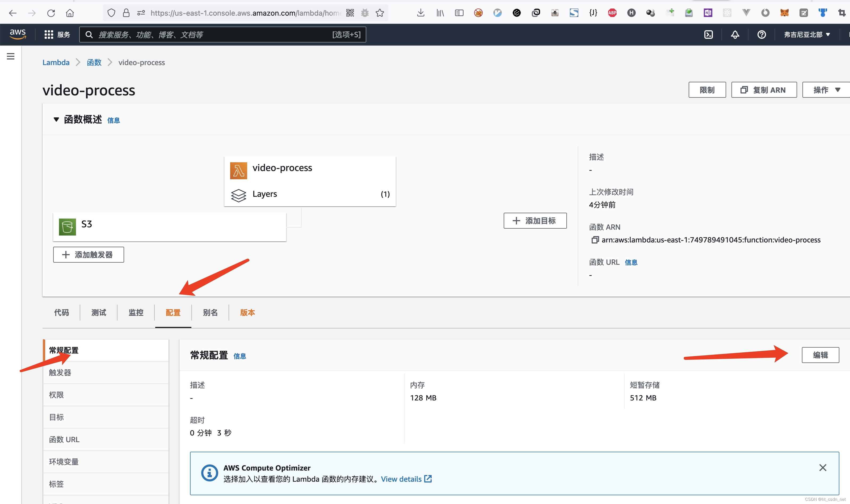Click the S3 bucket icon
850x504 pixels.
pyautogui.click(x=67, y=227)
